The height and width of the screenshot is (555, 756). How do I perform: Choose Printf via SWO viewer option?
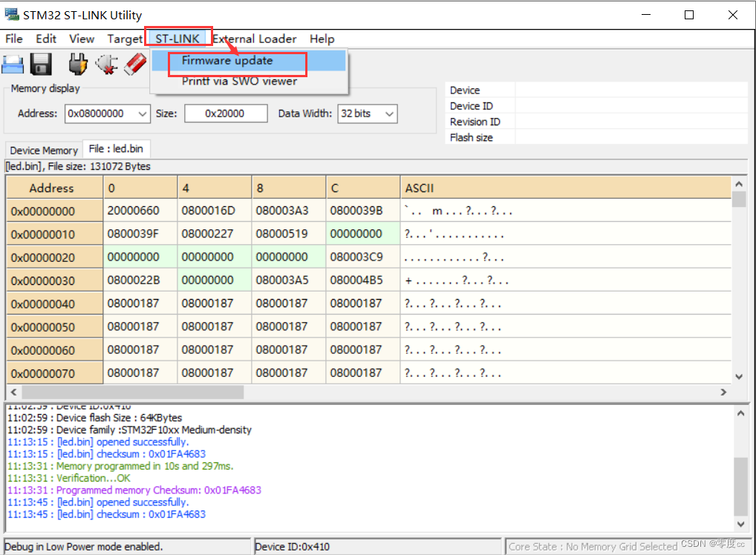coord(238,81)
